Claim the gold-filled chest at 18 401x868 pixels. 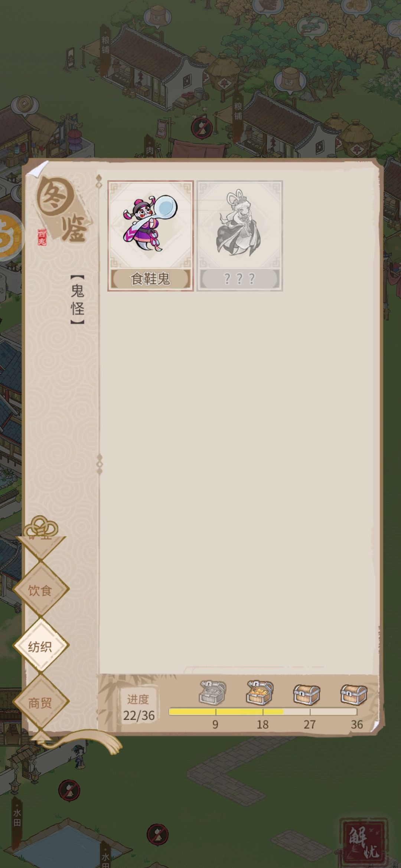tap(260, 692)
